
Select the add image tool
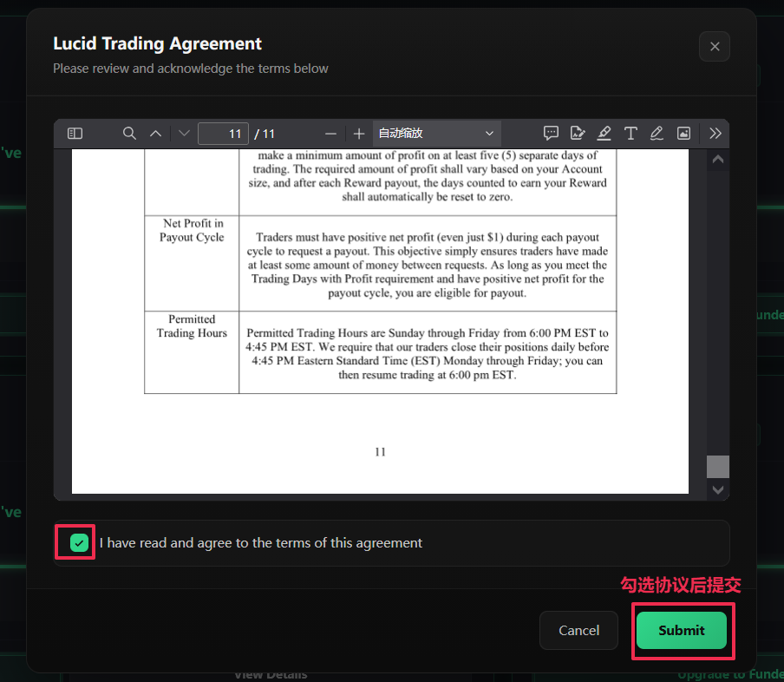[683, 133]
